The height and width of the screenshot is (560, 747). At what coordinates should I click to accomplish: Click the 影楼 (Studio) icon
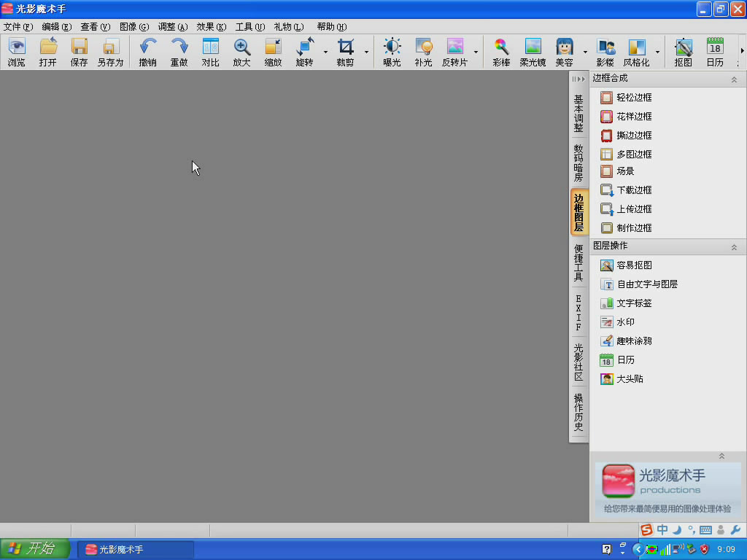coord(605,52)
